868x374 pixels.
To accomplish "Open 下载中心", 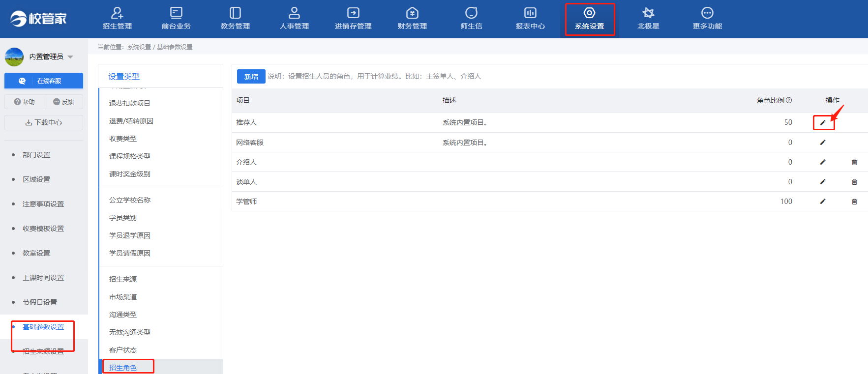I will point(44,122).
